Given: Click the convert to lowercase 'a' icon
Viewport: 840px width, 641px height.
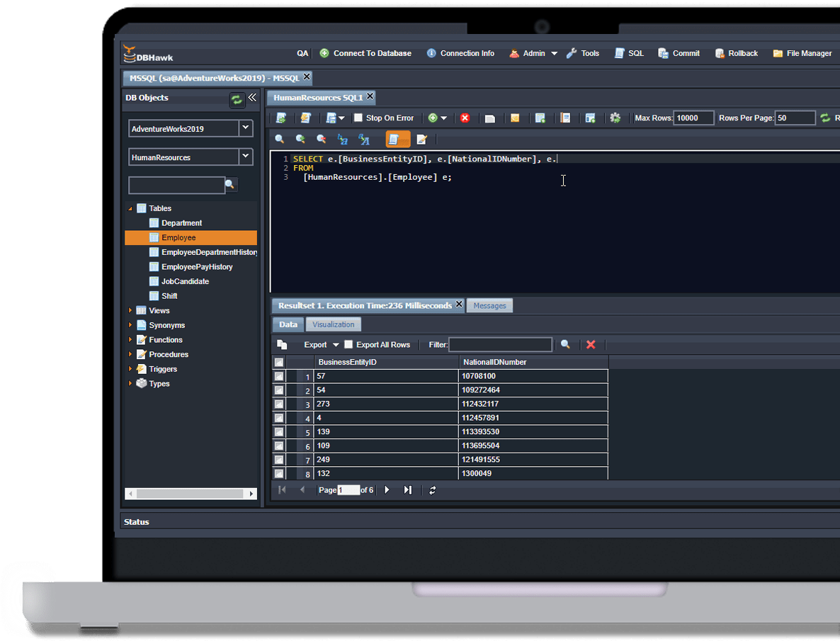Looking at the screenshot, I should click(342, 140).
